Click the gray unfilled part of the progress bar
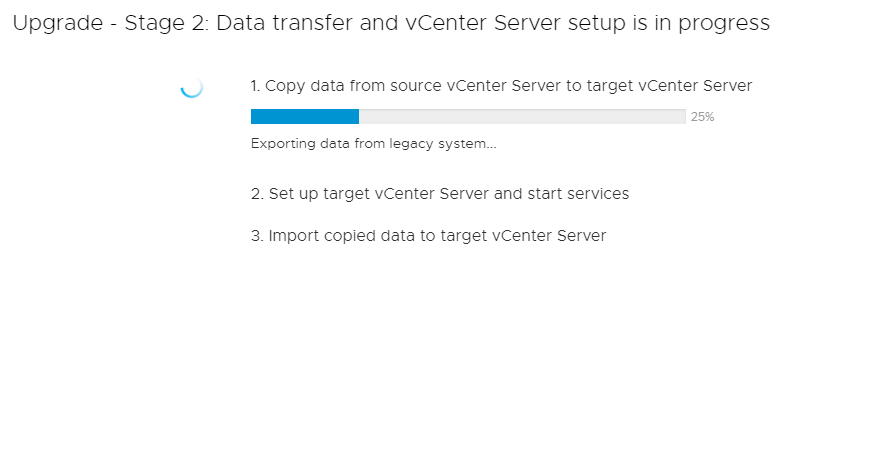The width and height of the screenshot is (883, 472). point(521,116)
